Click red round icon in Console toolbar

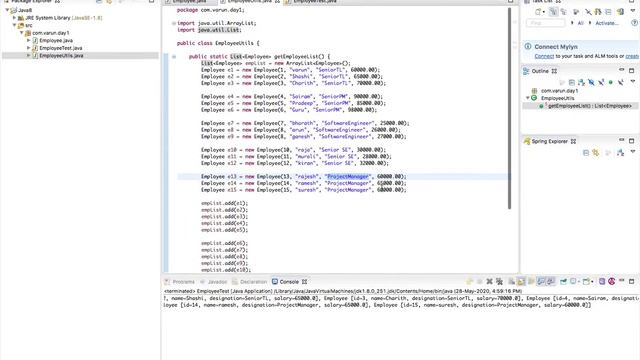(x=611, y=281)
